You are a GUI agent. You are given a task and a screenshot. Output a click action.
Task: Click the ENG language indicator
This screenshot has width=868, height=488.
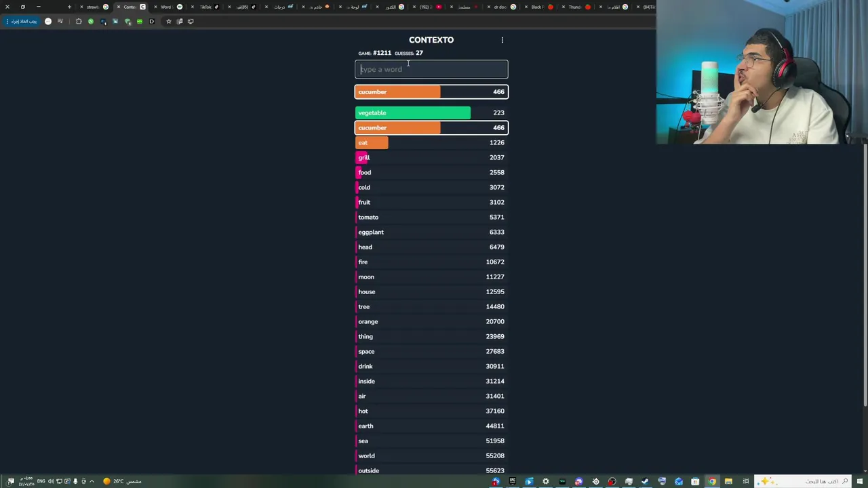[x=41, y=481]
